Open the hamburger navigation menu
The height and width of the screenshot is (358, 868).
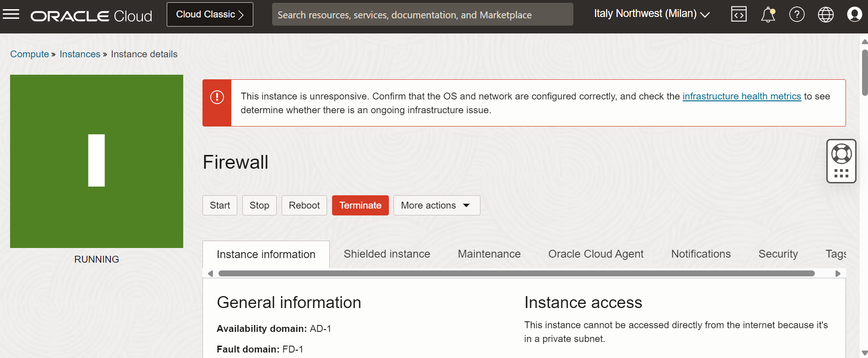click(11, 14)
